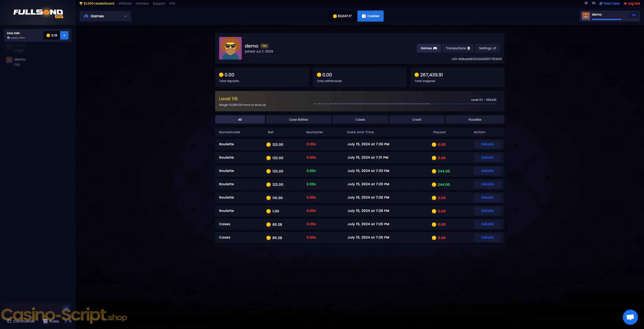Open Commands in chat footer

pyautogui.click(x=21, y=321)
